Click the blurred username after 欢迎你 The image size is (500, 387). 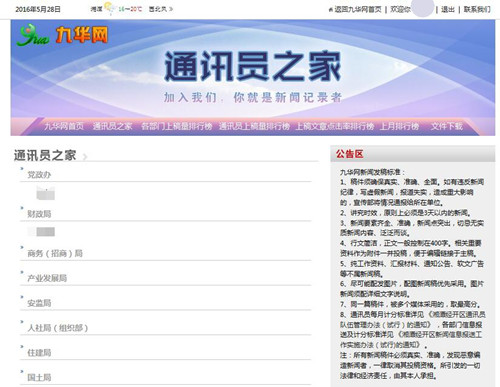(x=423, y=8)
